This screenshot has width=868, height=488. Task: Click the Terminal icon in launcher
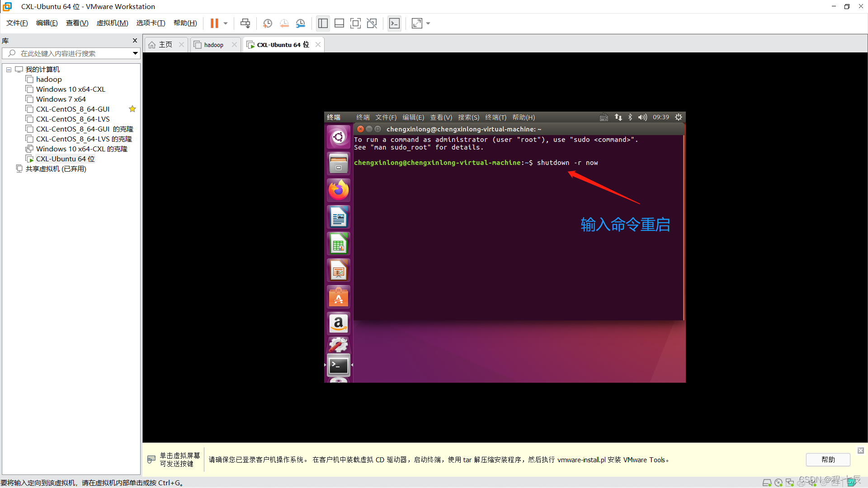point(338,366)
